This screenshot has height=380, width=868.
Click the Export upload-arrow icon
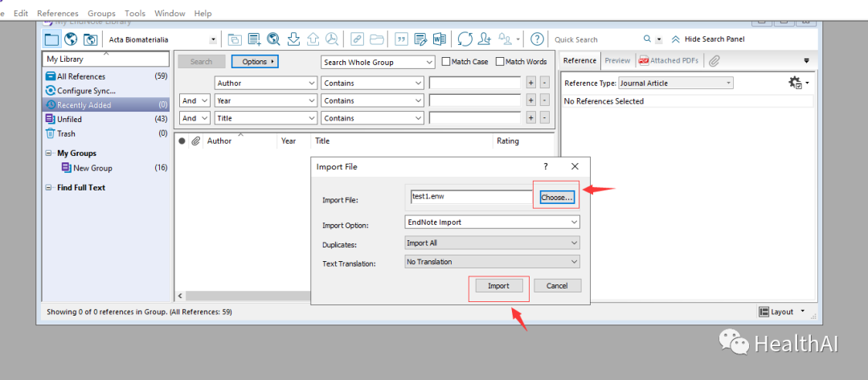[313, 39]
